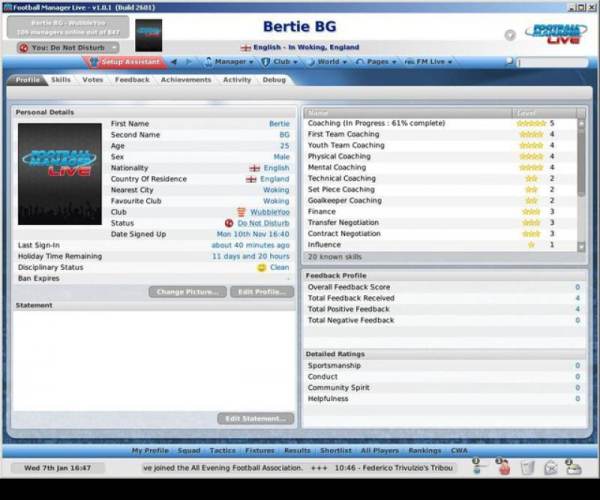600x500 pixels.
Task: Click the forward navigation arrow
Action: click(x=189, y=62)
